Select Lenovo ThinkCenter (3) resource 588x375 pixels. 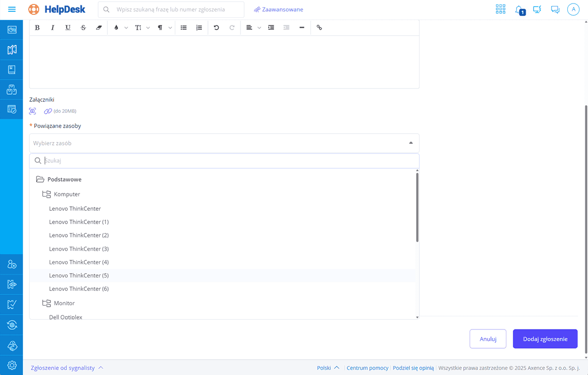pos(79,249)
